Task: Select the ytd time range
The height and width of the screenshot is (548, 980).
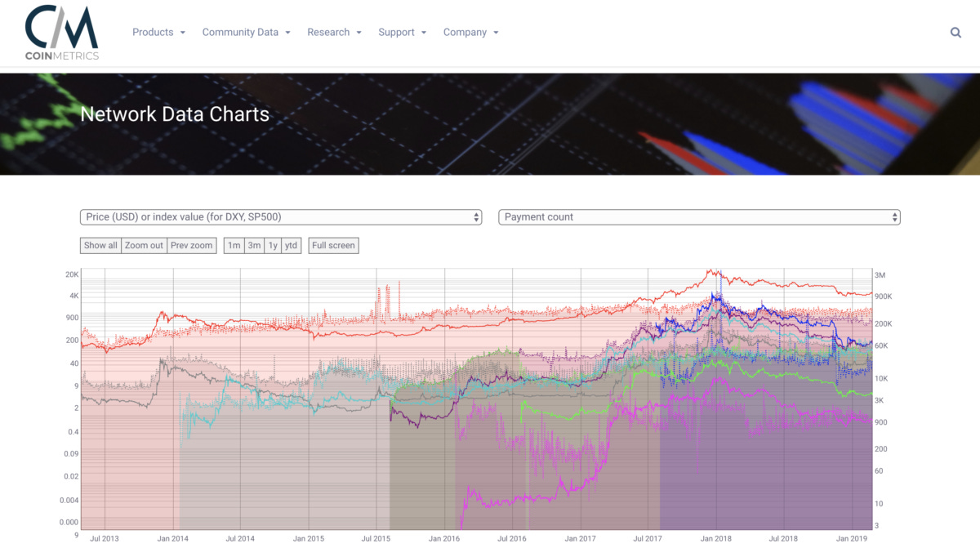Action: click(x=291, y=246)
